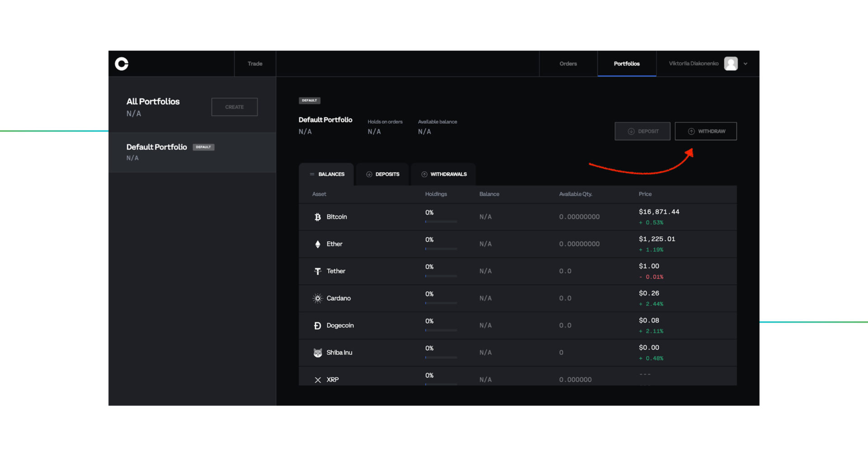Switch to the Orders tab
The width and height of the screenshot is (868, 456).
(568, 63)
